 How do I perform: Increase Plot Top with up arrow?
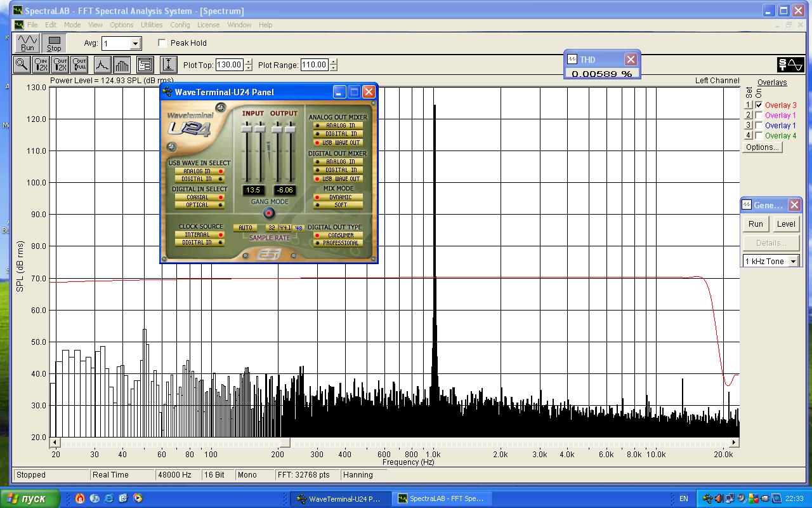248,62
